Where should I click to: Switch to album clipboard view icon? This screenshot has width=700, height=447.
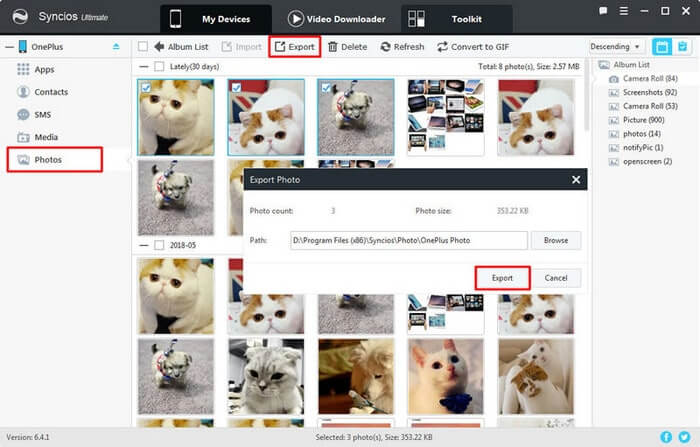[x=683, y=46]
